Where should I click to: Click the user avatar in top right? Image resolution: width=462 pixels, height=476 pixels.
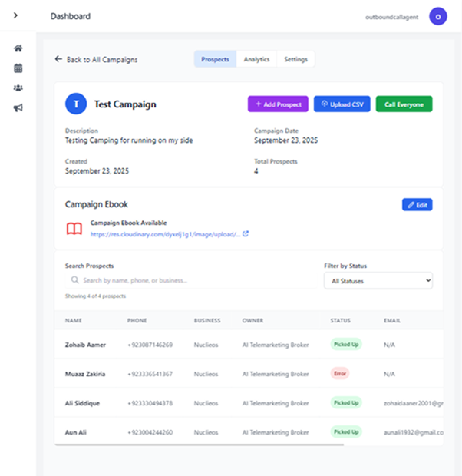tap(437, 16)
